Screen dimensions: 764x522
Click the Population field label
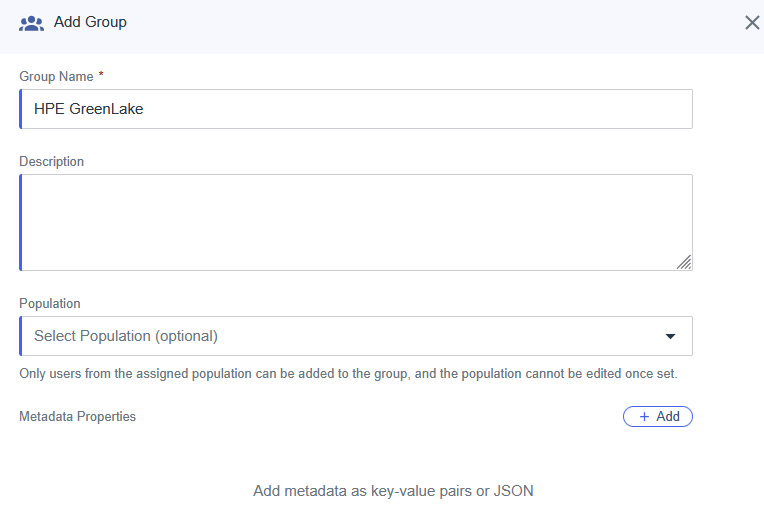[x=50, y=303]
